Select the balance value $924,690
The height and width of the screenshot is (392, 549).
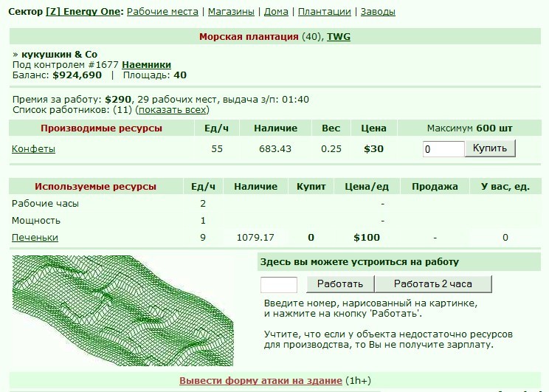pos(77,75)
